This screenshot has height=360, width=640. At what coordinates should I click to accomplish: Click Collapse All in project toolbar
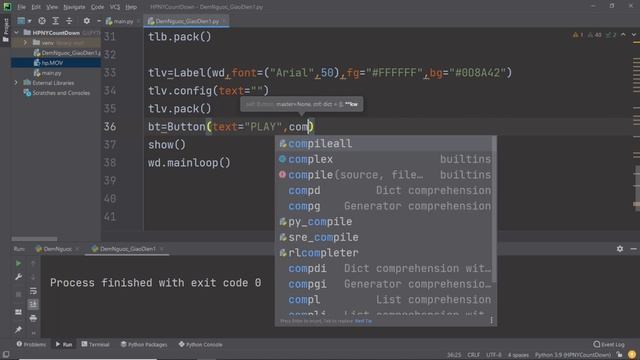[x=69, y=21]
